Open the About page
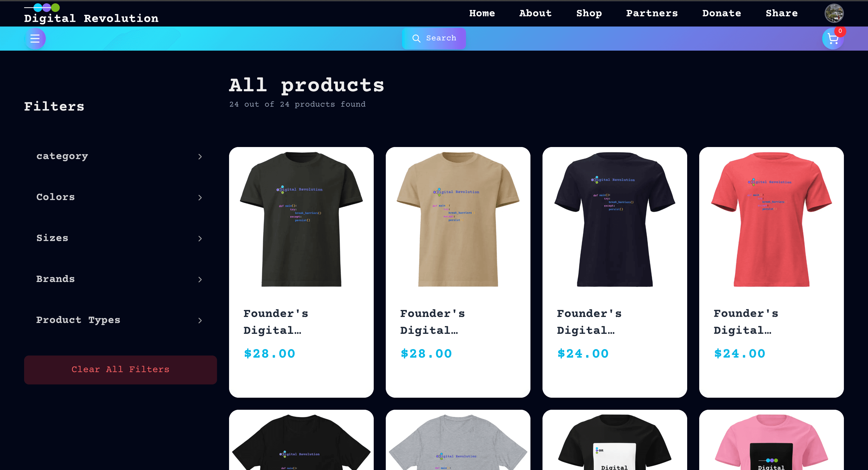The height and width of the screenshot is (470, 868). point(536,13)
